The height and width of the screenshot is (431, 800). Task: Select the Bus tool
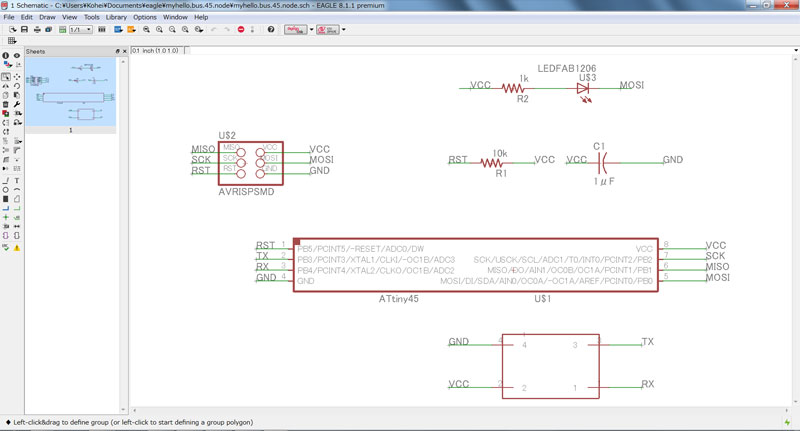(6, 208)
